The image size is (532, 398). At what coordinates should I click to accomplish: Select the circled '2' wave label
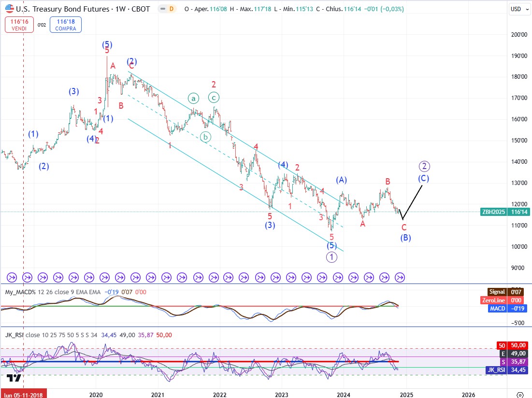pyautogui.click(x=424, y=166)
